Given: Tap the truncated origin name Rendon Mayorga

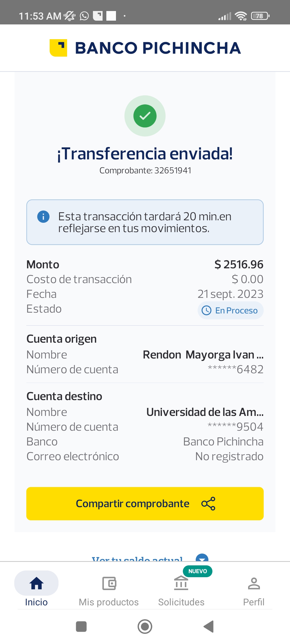Looking at the screenshot, I should (x=203, y=355).
